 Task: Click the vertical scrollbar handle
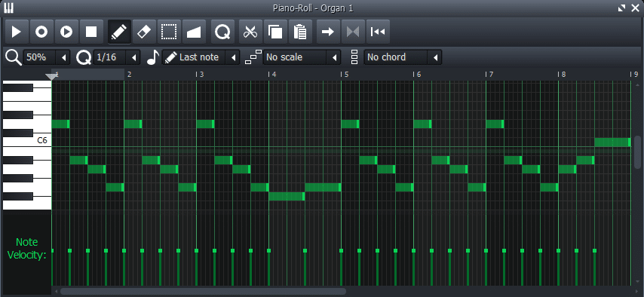tap(637, 152)
